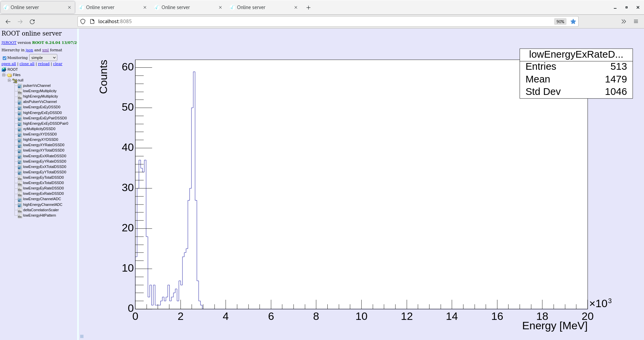Click the lowEnergyExXRateDSSD0 histogram icon
This screenshot has width=644, height=340.
(x=20, y=156)
